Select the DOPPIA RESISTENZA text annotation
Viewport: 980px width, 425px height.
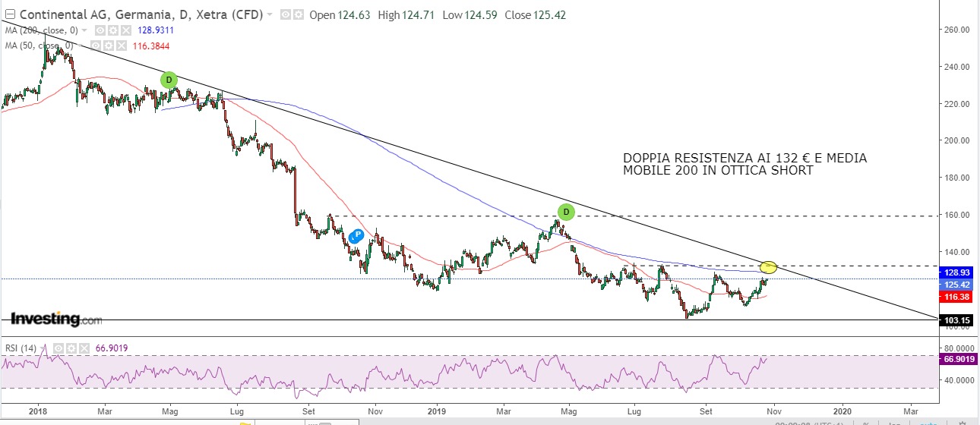coord(744,164)
